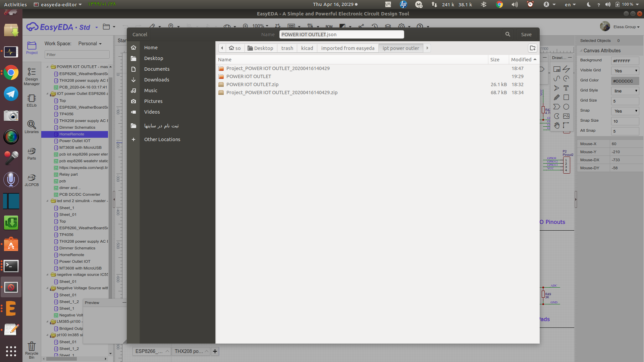Image resolution: width=644 pixels, height=362 pixels.
Task: Select the Sheet Setting drawing tool
Action: (557, 69)
